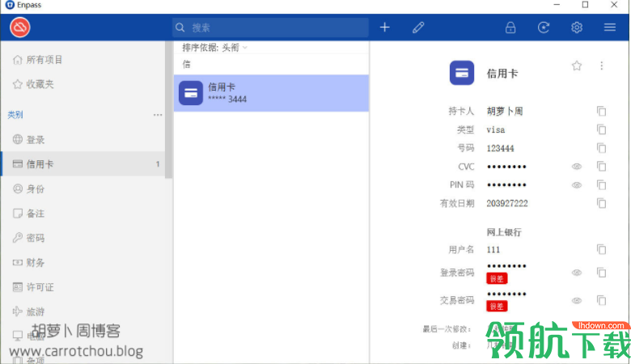Copy the CVC value

pos(602,166)
